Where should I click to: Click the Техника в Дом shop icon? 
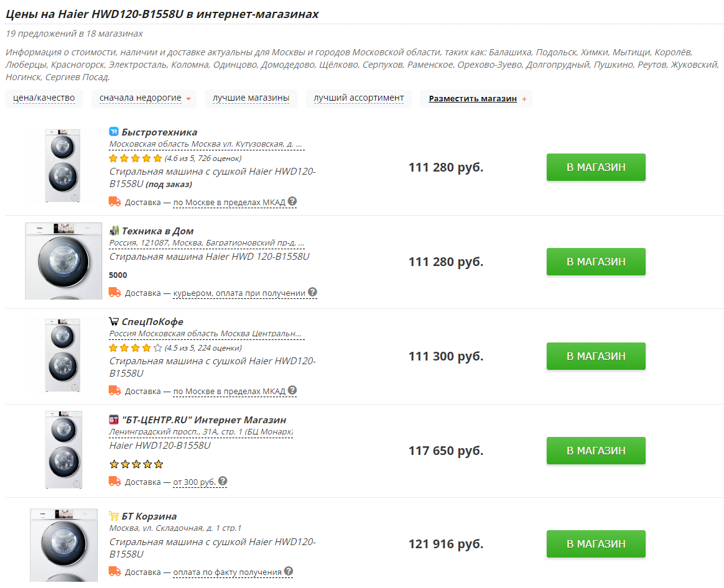pos(114,231)
